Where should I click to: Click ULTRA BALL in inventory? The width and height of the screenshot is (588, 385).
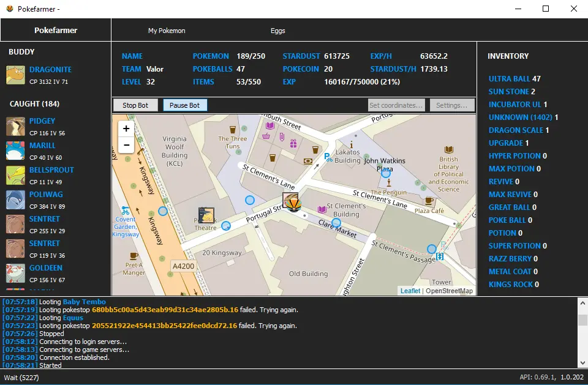514,79
